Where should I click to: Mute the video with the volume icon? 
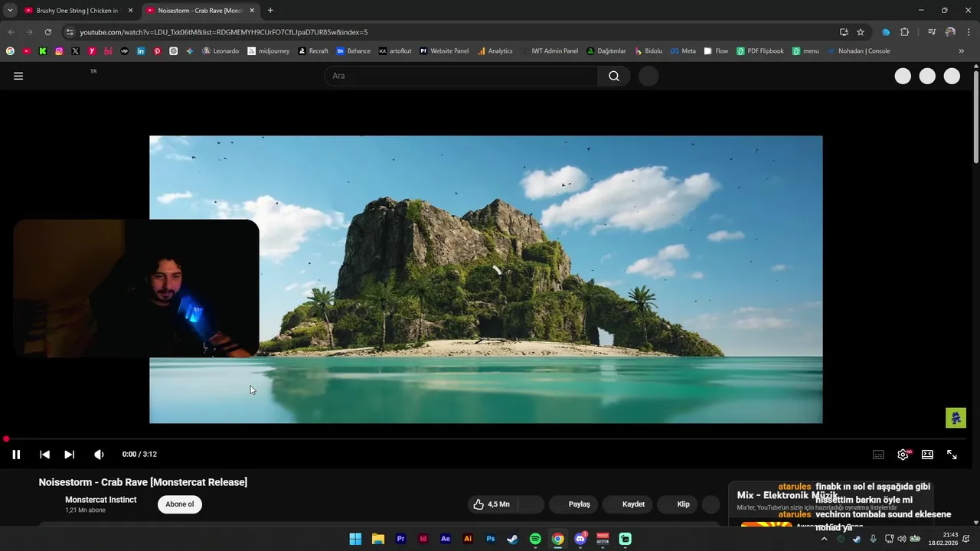tap(99, 455)
